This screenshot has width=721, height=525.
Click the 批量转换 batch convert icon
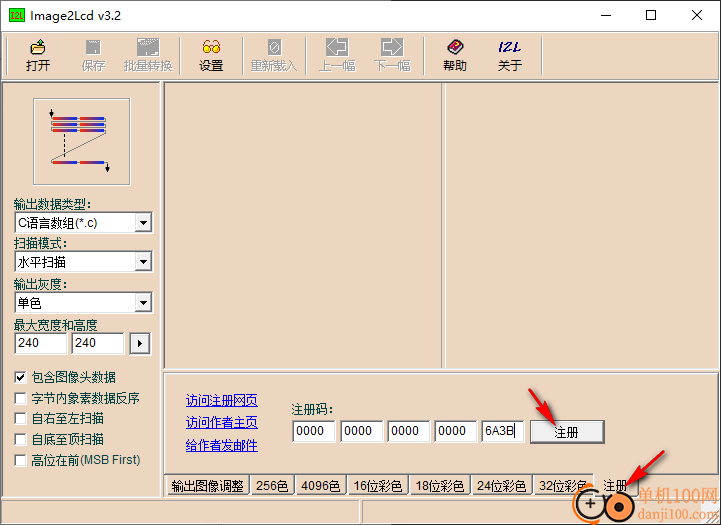point(148,55)
